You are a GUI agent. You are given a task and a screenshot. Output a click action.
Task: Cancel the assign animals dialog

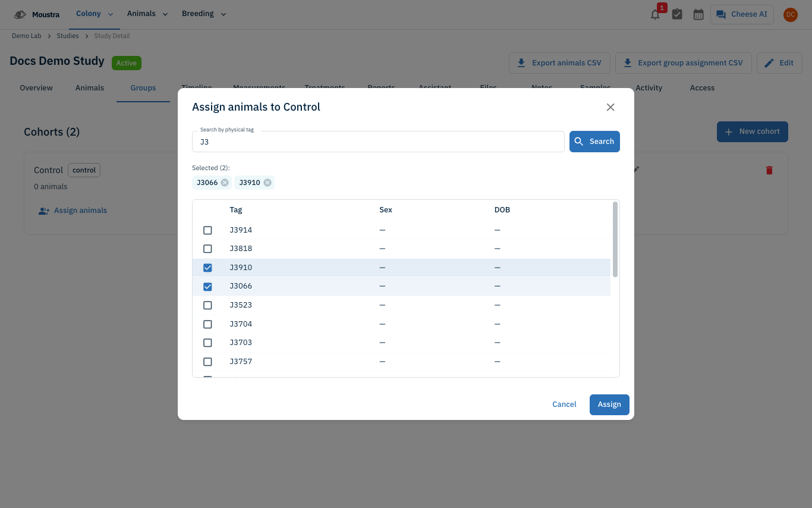click(x=564, y=404)
